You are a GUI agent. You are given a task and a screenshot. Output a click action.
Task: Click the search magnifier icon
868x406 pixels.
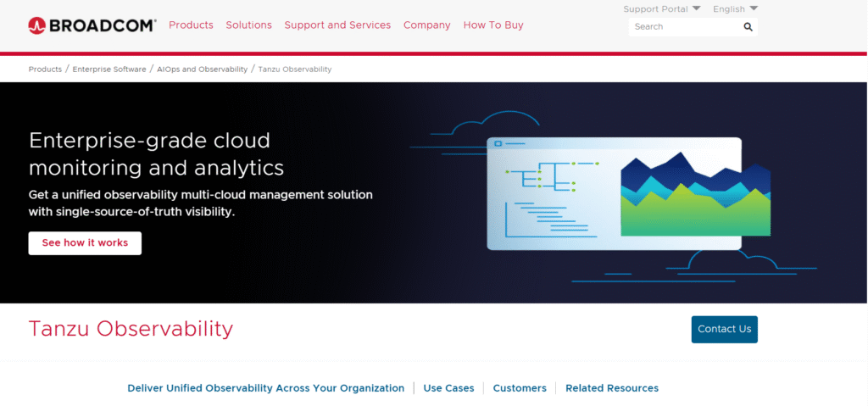[748, 27]
